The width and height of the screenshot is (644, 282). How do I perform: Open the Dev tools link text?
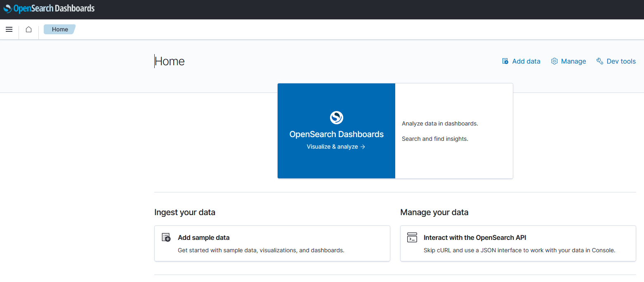click(x=621, y=61)
